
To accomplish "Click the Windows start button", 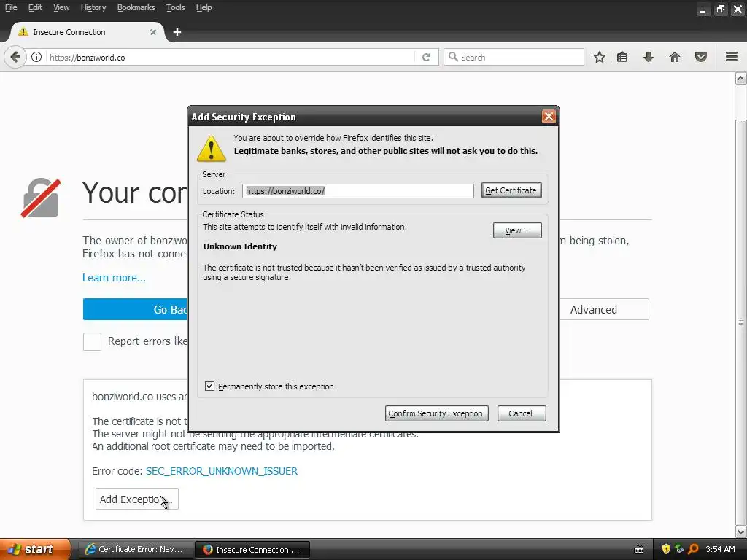I will 35,549.
